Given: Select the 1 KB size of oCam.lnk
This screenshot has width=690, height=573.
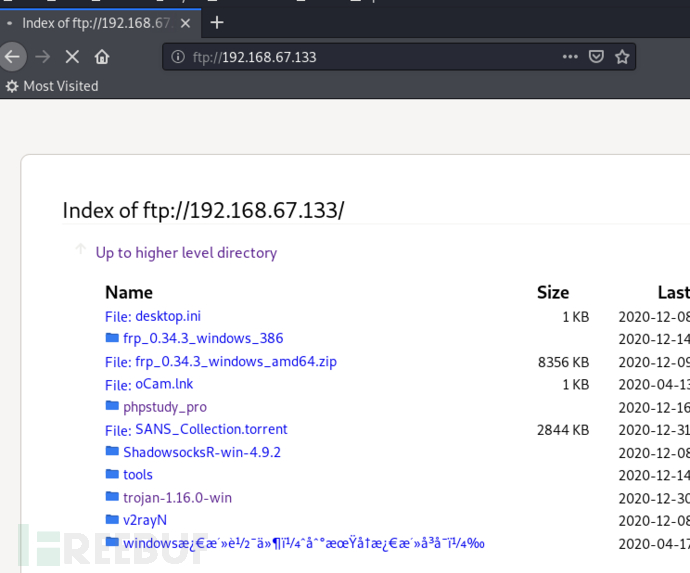Looking at the screenshot, I should pyautogui.click(x=576, y=385).
